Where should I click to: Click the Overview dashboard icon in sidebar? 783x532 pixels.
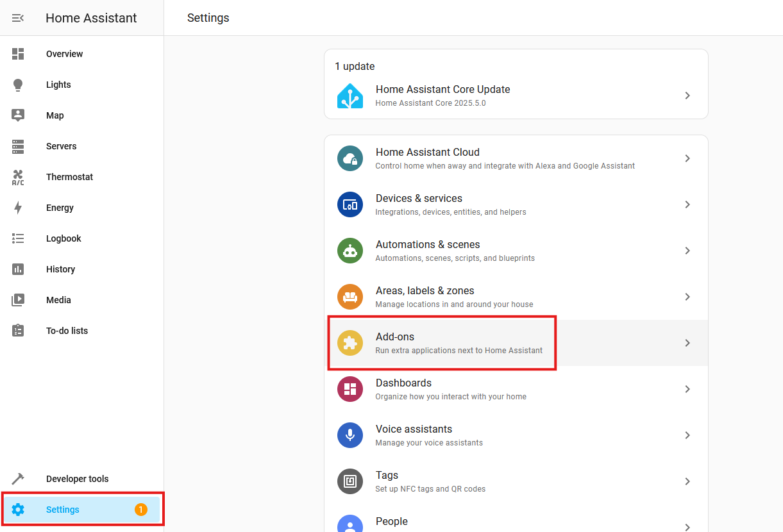(x=18, y=54)
